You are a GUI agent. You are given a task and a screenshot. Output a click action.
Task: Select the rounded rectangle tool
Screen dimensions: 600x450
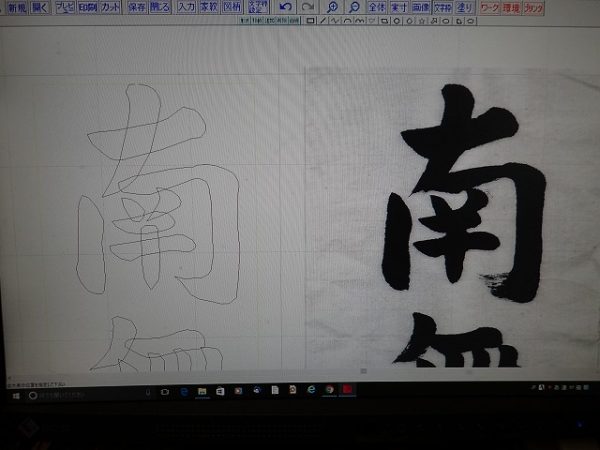click(384, 21)
